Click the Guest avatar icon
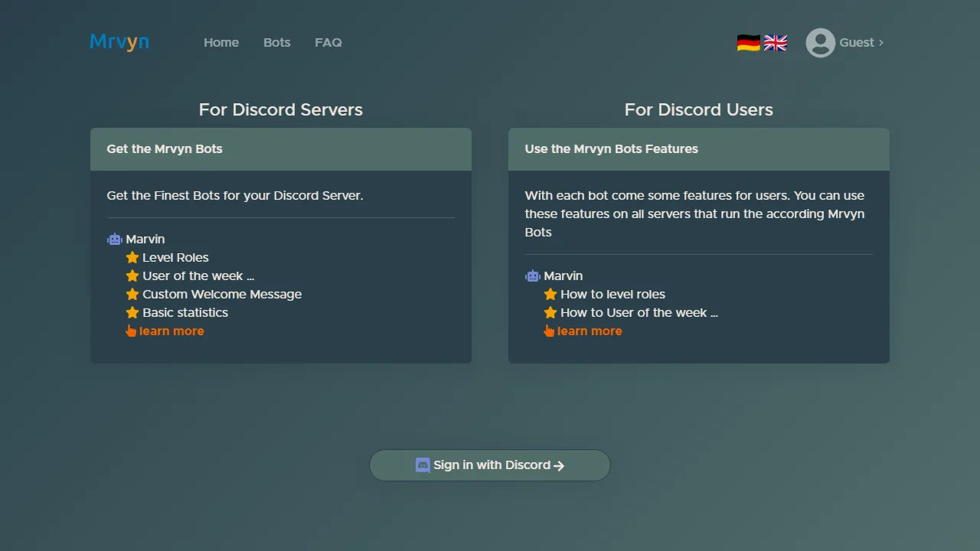The width and height of the screenshot is (980, 551). pos(820,43)
